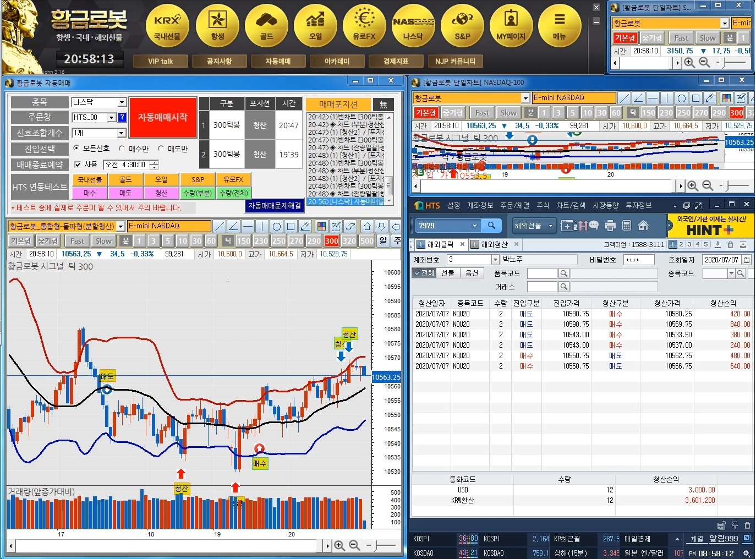The image size is (756, 559).
Task: Select circle drawing tool in main chart toolbar
Action: [277, 226]
